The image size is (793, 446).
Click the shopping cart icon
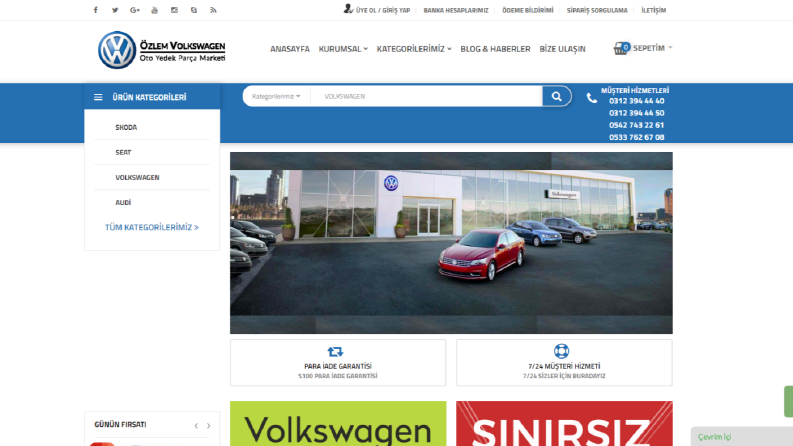(621, 48)
